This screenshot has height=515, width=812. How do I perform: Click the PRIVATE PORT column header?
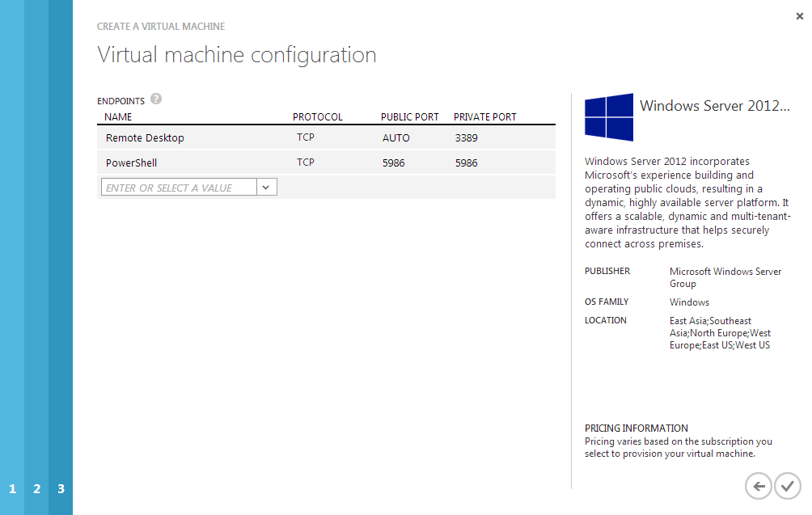point(485,117)
